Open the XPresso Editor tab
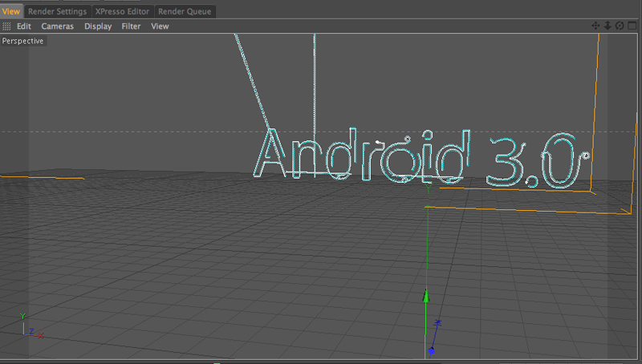Screen dimensions: 642x364 point(122,11)
